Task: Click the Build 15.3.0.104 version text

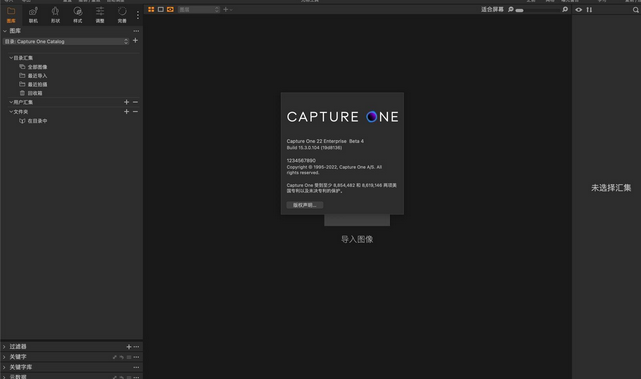Action: coord(314,148)
